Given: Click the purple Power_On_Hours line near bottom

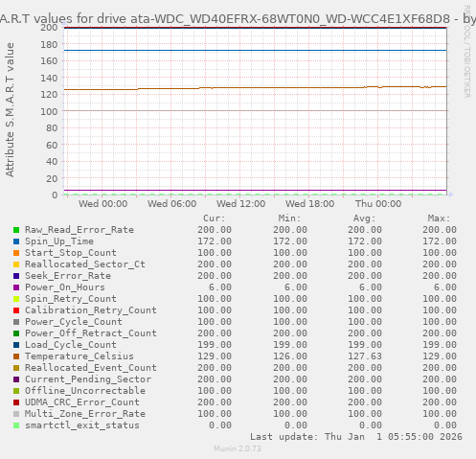Looking at the screenshot, I should (256, 191).
